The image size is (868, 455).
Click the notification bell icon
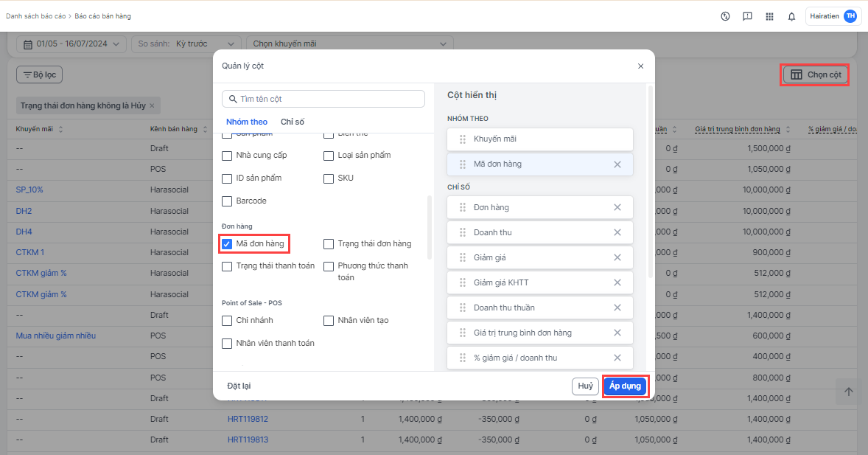[x=791, y=16]
